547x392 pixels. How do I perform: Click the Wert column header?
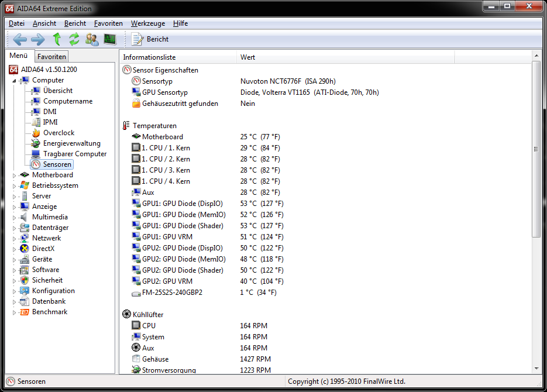(x=345, y=57)
